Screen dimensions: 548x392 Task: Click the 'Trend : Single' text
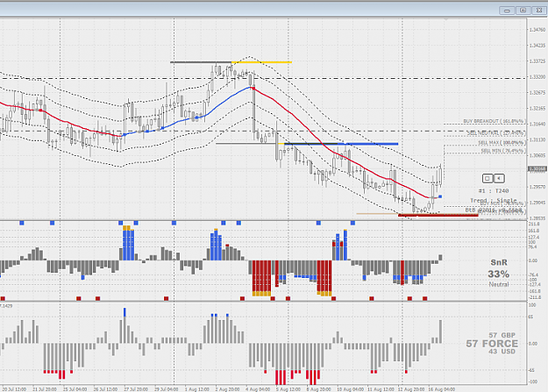pos(493,200)
